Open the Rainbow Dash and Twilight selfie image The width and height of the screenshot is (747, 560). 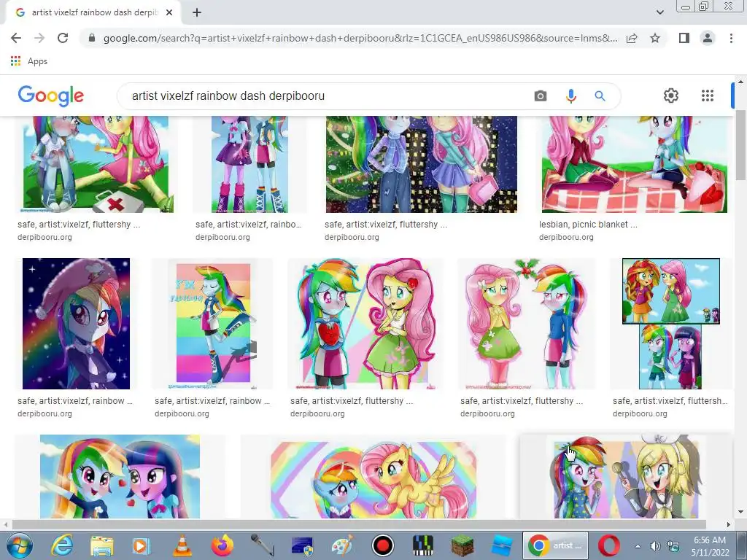pos(120,476)
